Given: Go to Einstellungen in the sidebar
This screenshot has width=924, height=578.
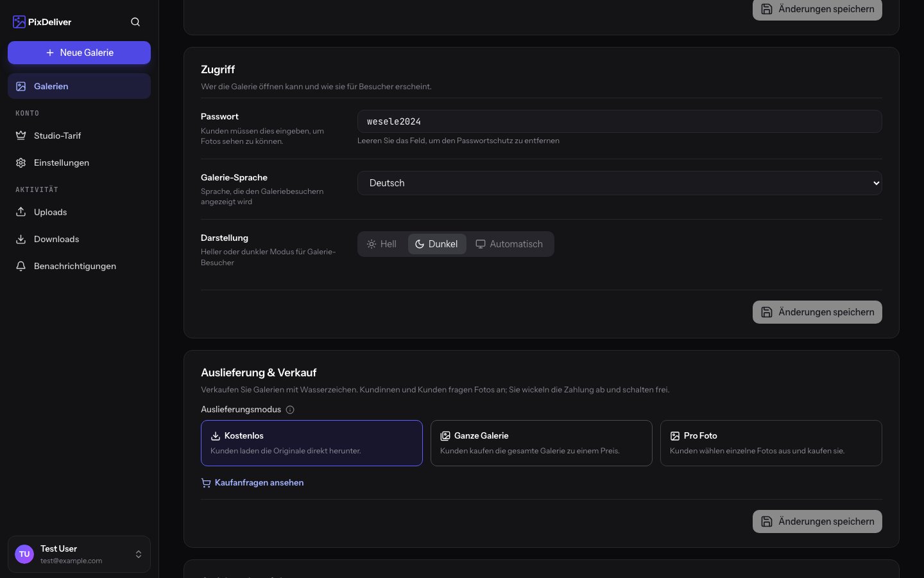Looking at the screenshot, I should click(79, 162).
